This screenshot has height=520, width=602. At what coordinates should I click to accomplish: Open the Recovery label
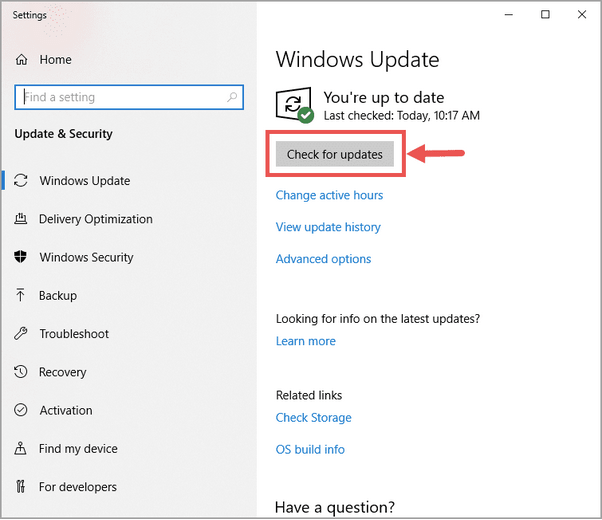pyautogui.click(x=63, y=372)
